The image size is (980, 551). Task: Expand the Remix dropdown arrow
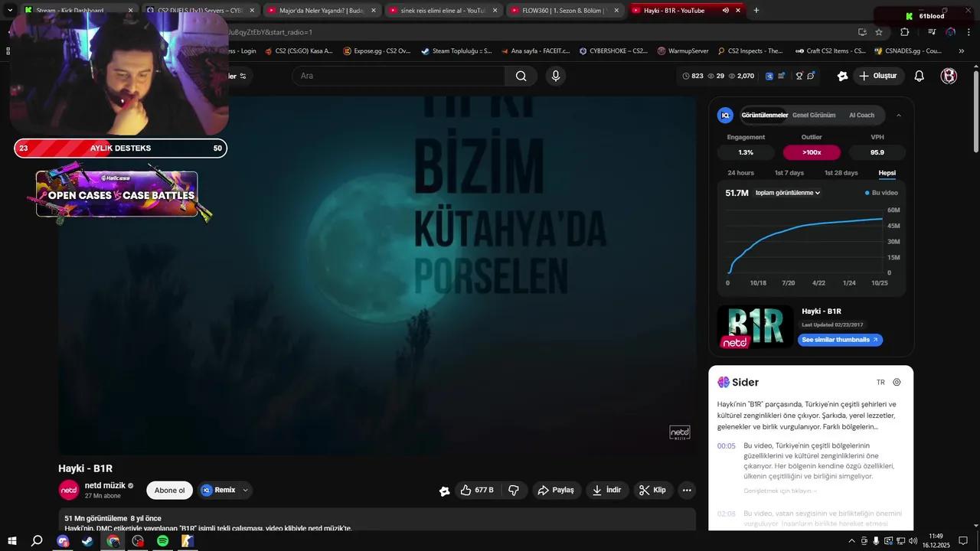click(x=245, y=490)
